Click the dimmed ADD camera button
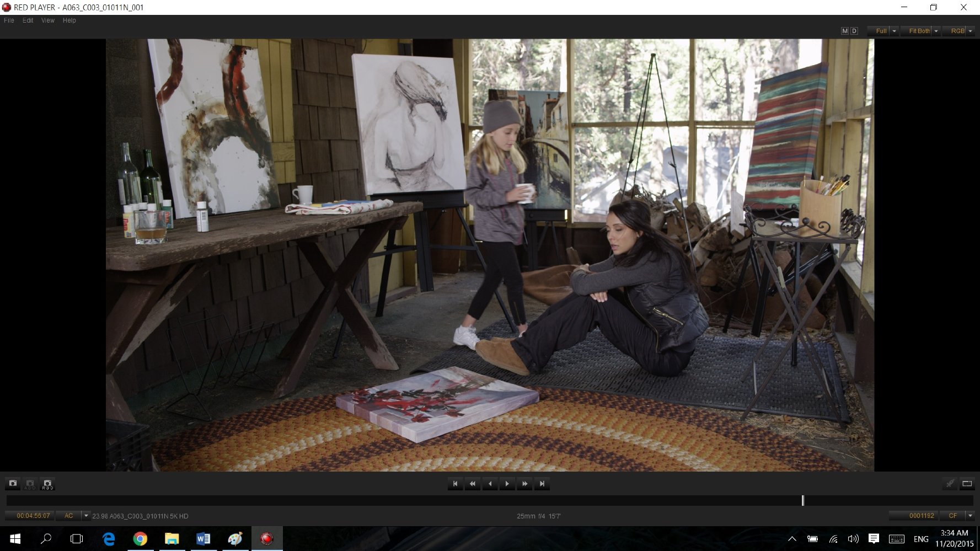Viewport: 980px width, 551px height. click(30, 484)
